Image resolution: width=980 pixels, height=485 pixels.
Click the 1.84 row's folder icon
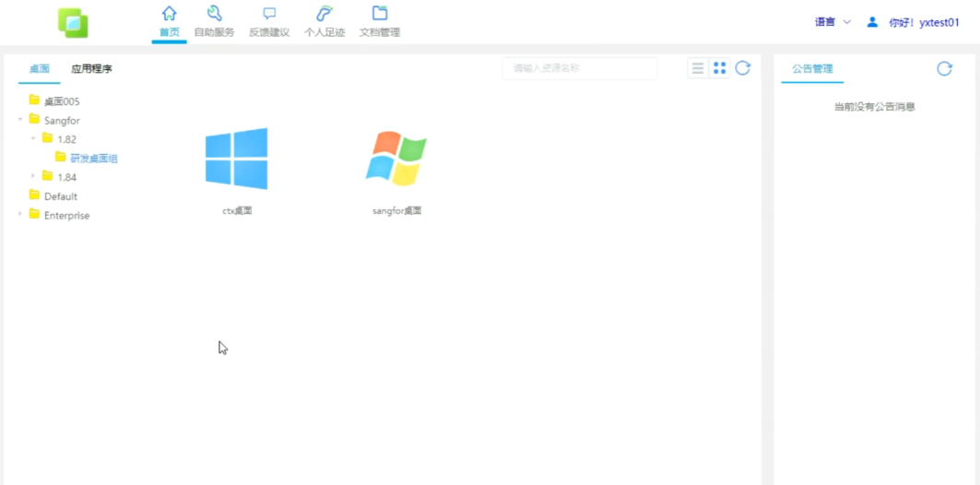(48, 175)
